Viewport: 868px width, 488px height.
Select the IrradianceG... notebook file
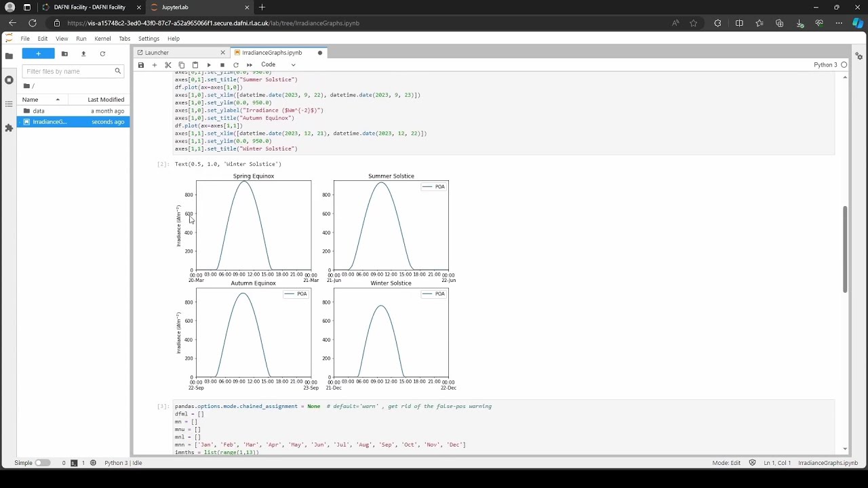(x=73, y=122)
